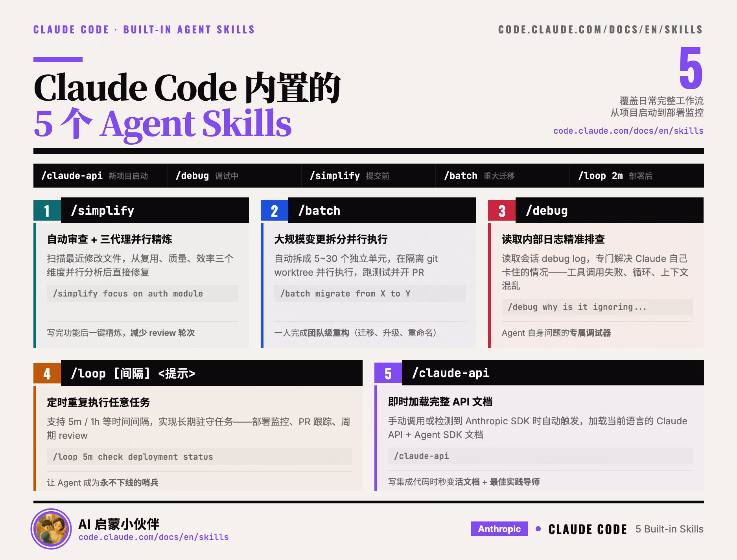Click the /claude-api card header
Screen dimensions: 737x560
click(553, 373)
